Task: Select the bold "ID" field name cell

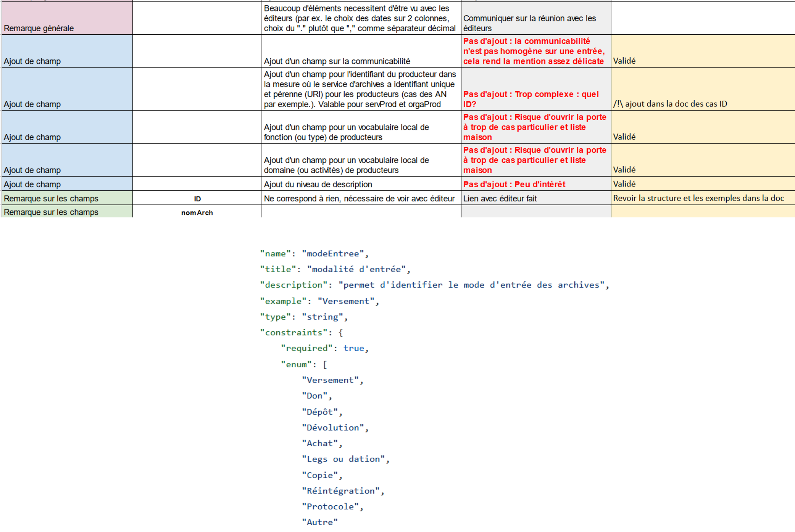Action: tap(197, 198)
